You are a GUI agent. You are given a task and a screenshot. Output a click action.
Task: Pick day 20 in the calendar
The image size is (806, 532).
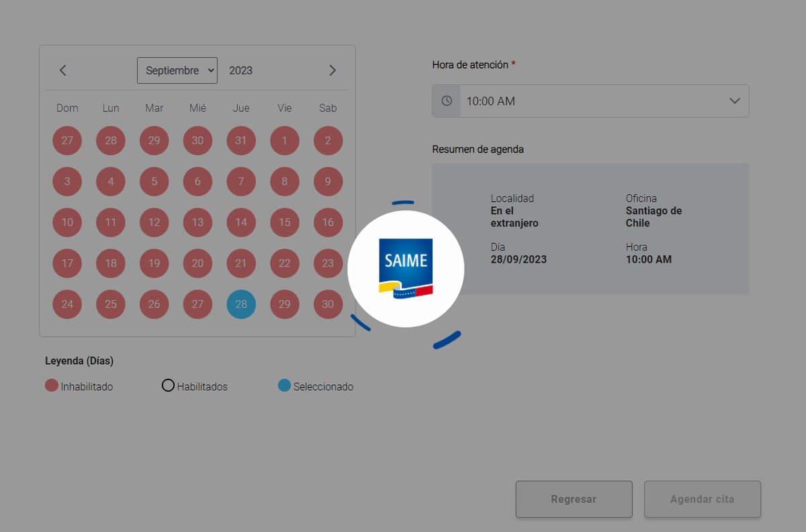click(x=197, y=263)
